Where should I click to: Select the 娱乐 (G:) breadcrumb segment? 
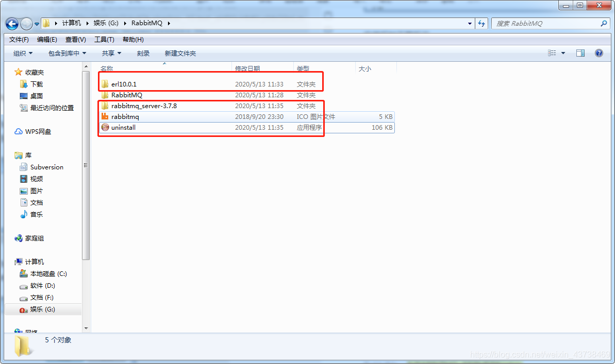coord(106,23)
